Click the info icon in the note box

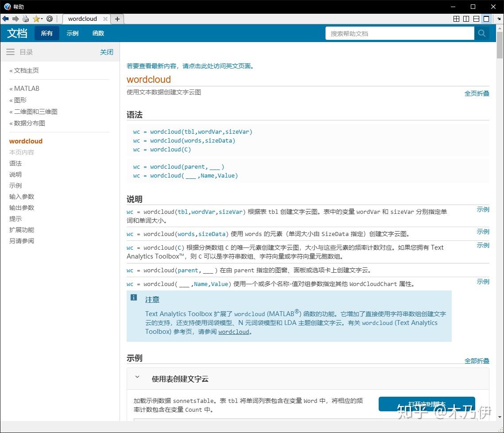134,298
